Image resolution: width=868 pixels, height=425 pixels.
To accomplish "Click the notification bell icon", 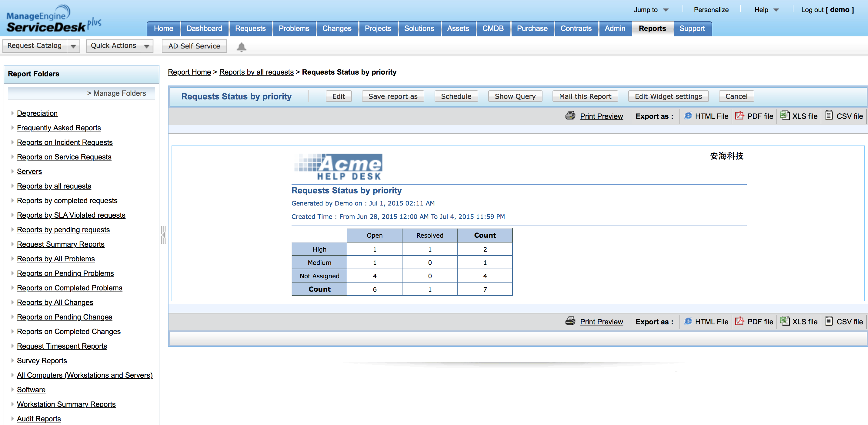I will click(x=241, y=46).
